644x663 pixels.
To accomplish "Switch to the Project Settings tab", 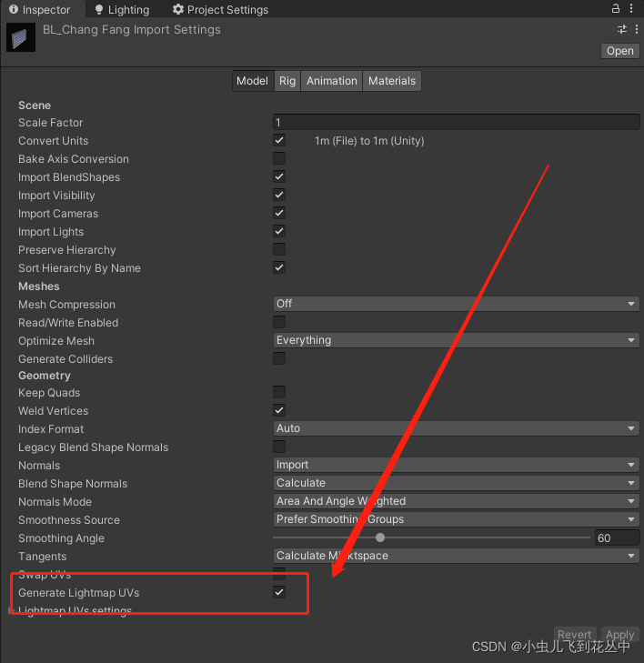I will (221, 9).
